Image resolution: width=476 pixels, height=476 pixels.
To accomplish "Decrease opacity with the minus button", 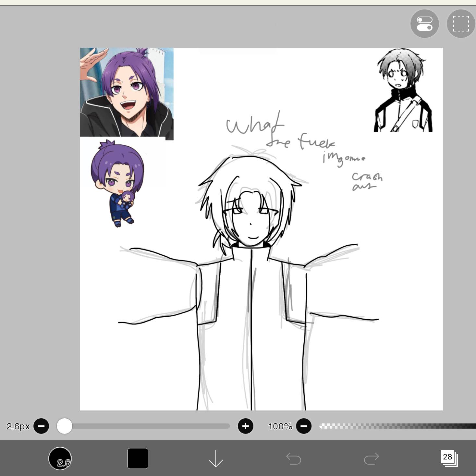I will pos(304,426).
